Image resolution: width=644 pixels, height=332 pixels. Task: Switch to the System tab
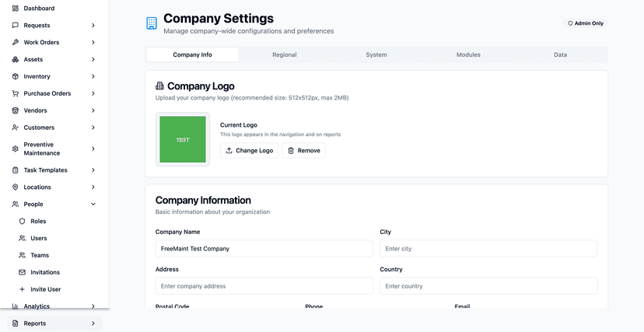[376, 54]
